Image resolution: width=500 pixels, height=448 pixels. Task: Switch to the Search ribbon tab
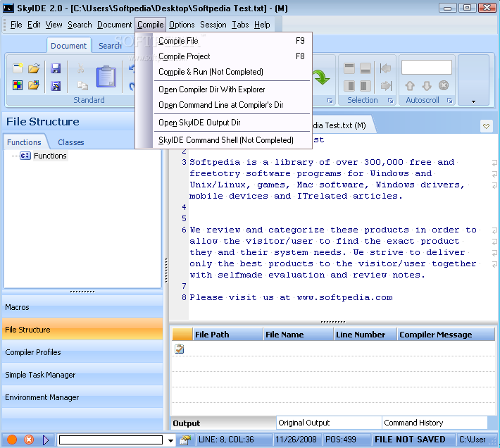tap(110, 46)
